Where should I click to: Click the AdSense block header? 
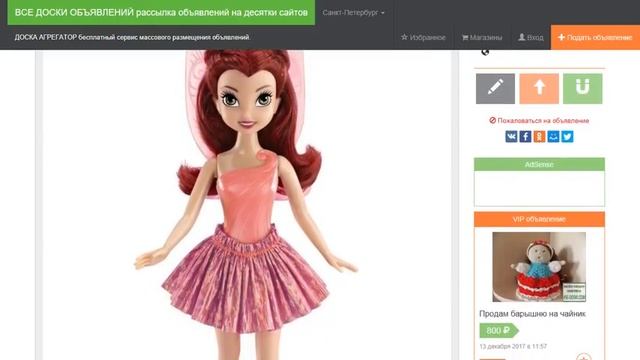tap(539, 164)
